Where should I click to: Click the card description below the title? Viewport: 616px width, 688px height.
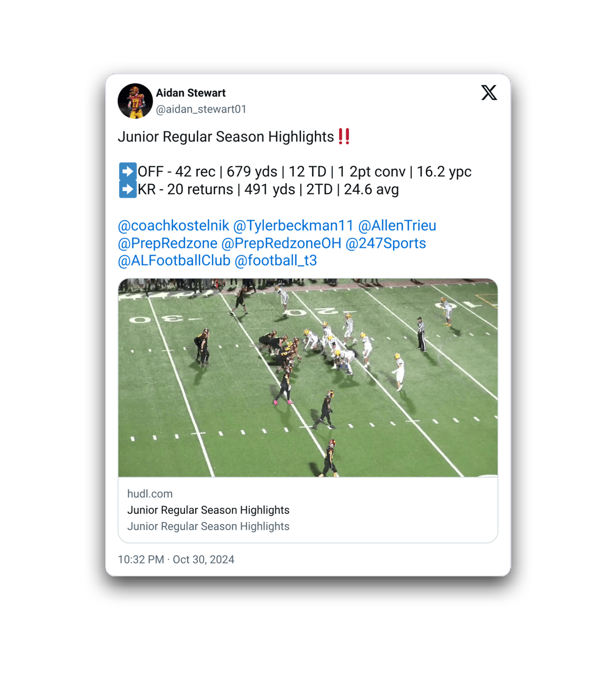coord(208,526)
